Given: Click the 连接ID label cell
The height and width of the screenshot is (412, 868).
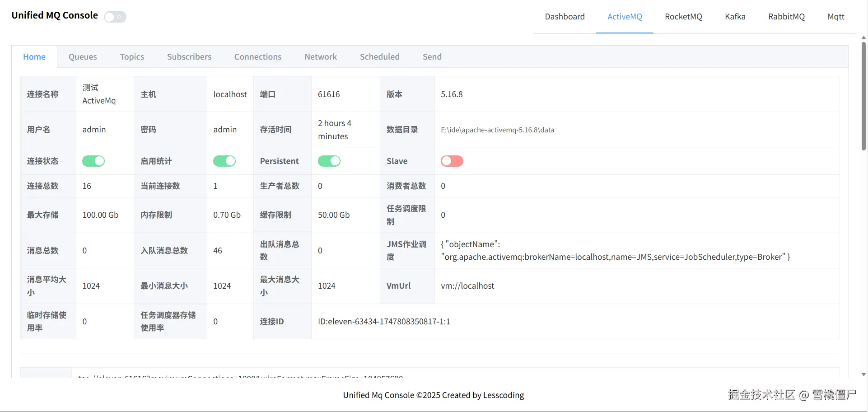Looking at the screenshot, I should click(282, 322).
